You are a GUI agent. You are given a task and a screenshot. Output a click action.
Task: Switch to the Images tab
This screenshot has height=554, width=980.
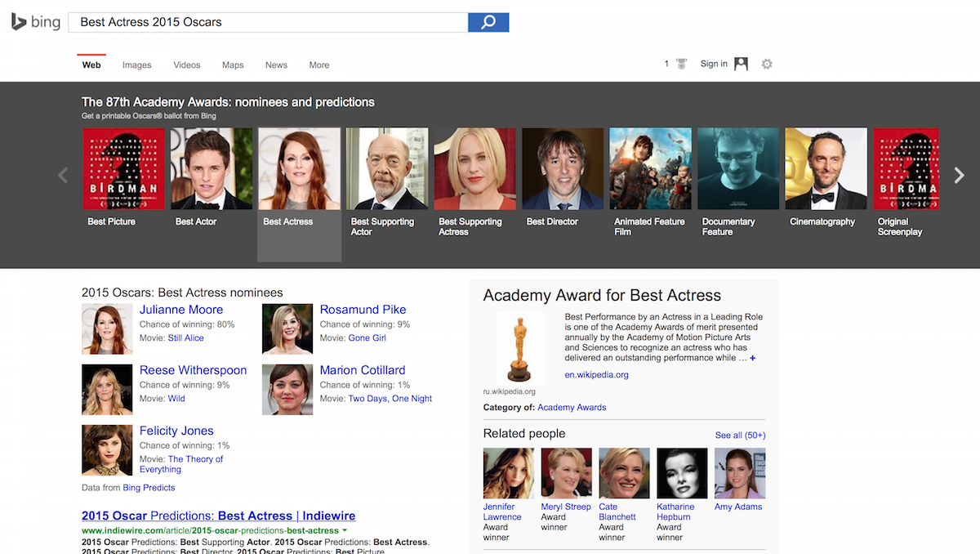pyautogui.click(x=137, y=65)
